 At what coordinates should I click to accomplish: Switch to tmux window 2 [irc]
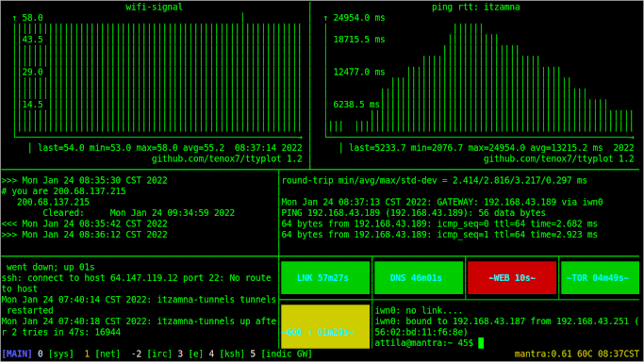pyautogui.click(x=151, y=354)
